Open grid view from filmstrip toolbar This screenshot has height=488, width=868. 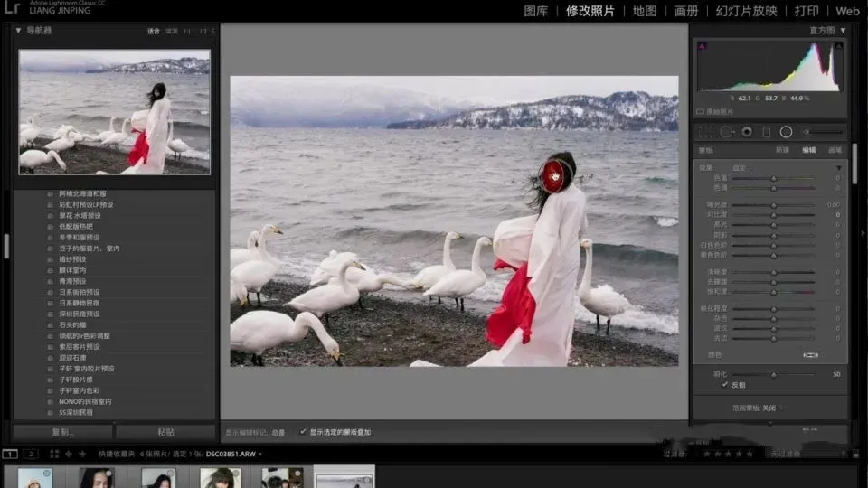tap(55, 454)
